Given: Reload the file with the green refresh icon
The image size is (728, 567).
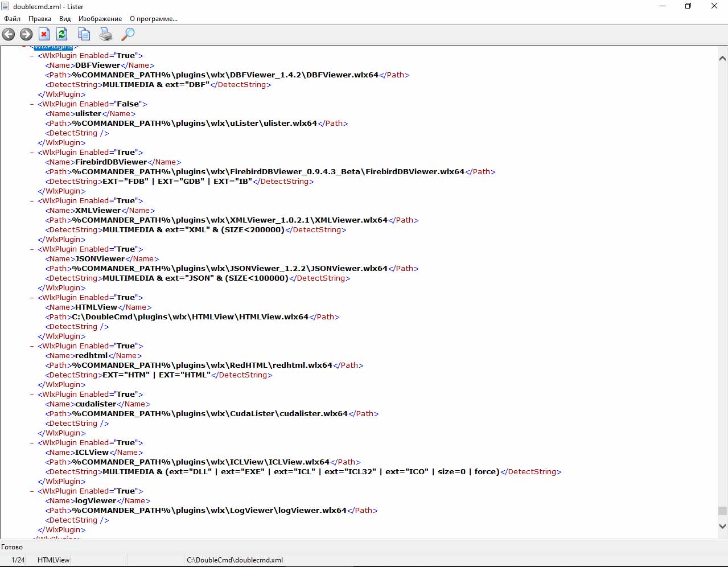Looking at the screenshot, I should click(62, 35).
